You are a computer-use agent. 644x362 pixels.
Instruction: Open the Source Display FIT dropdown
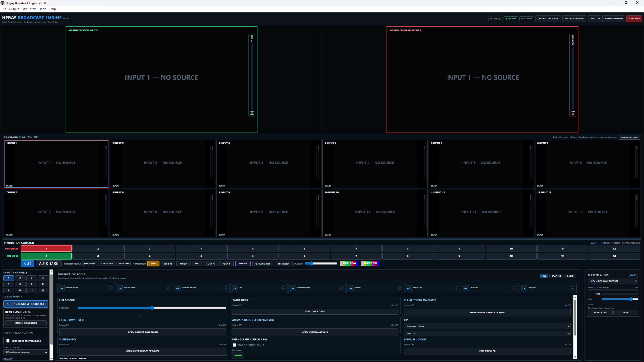click(26, 352)
